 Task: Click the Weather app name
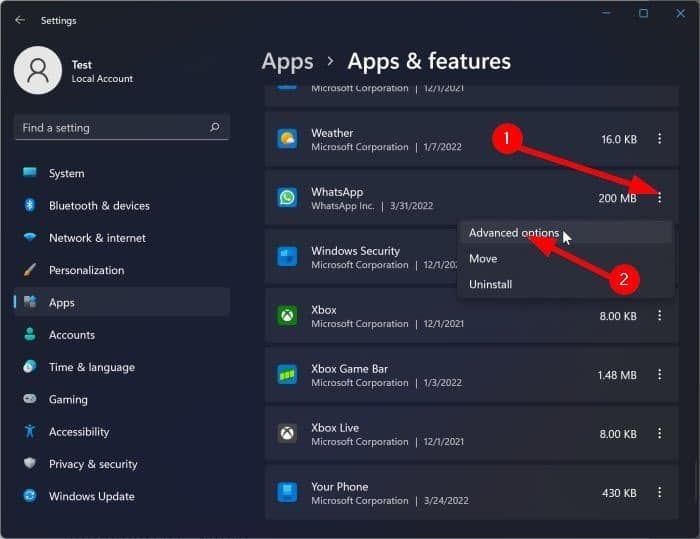(332, 133)
